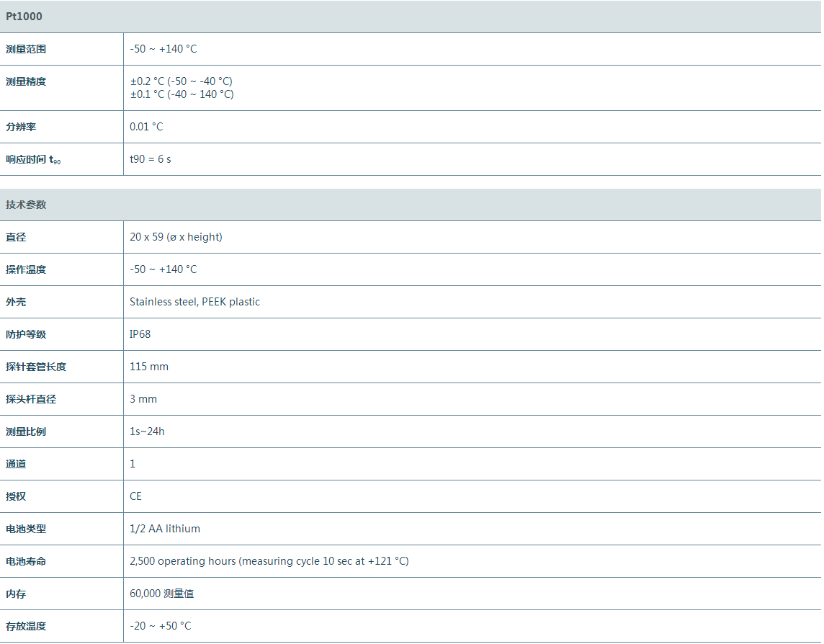Click the t90 = 6 s value
824x644 pixels.
point(150,159)
